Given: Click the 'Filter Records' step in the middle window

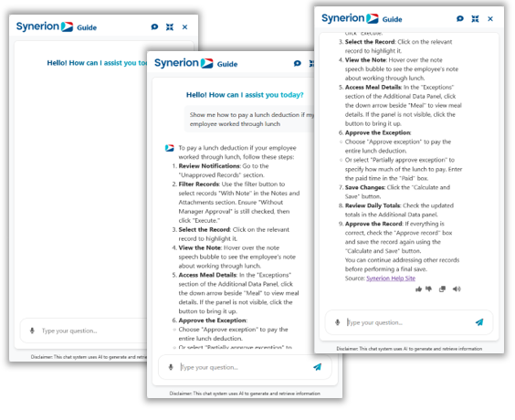Looking at the screenshot, I should click(x=236, y=203).
